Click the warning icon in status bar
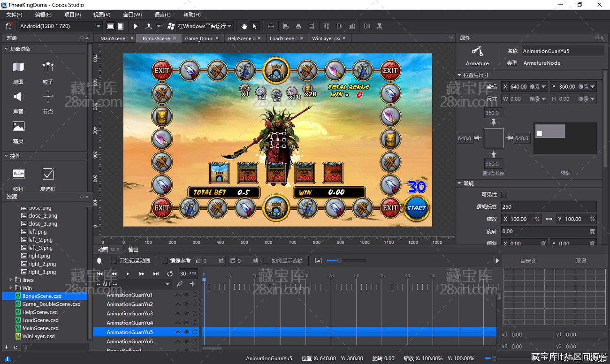 click(x=8, y=358)
